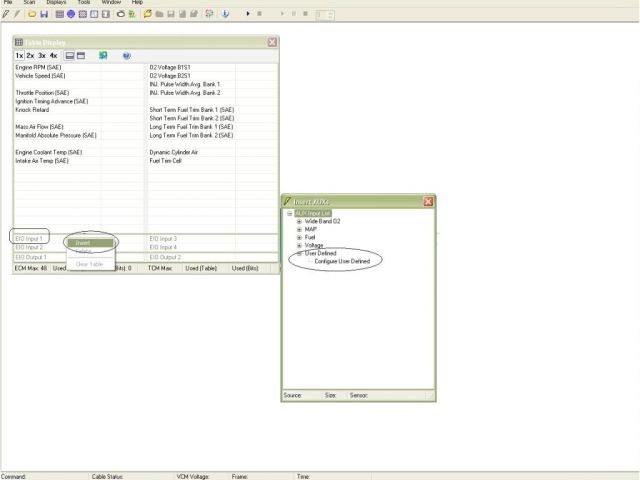The width and height of the screenshot is (640, 480).
Task: Collapse the User Defined tree node
Action: point(299,253)
